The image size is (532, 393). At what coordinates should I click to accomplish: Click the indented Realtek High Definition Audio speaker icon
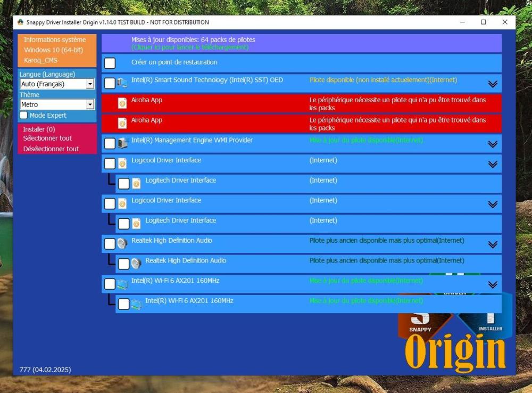tap(136, 263)
